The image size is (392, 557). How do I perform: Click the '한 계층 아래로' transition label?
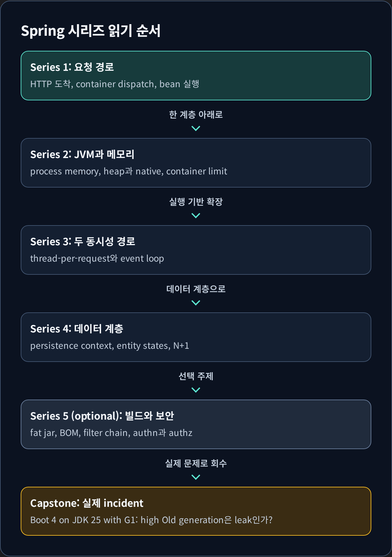pos(196,114)
